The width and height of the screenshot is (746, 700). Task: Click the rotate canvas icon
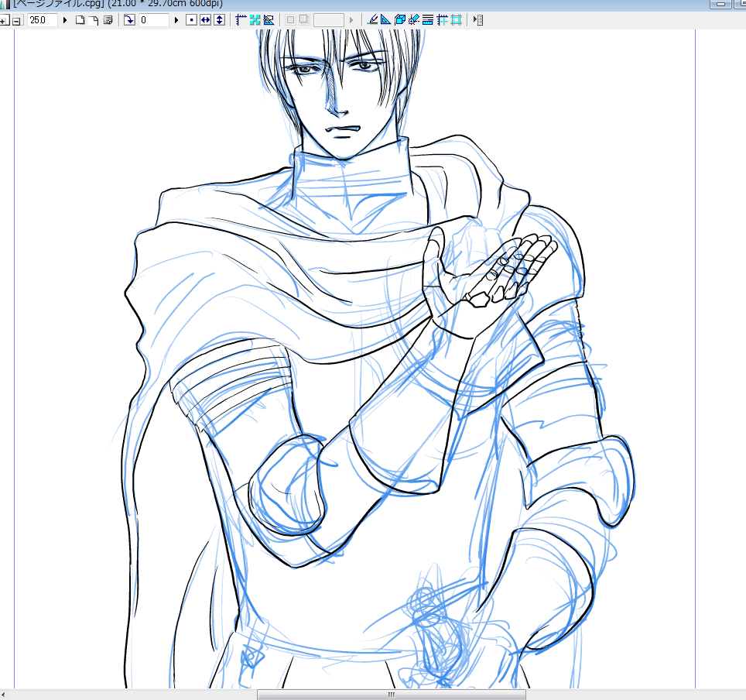129,20
